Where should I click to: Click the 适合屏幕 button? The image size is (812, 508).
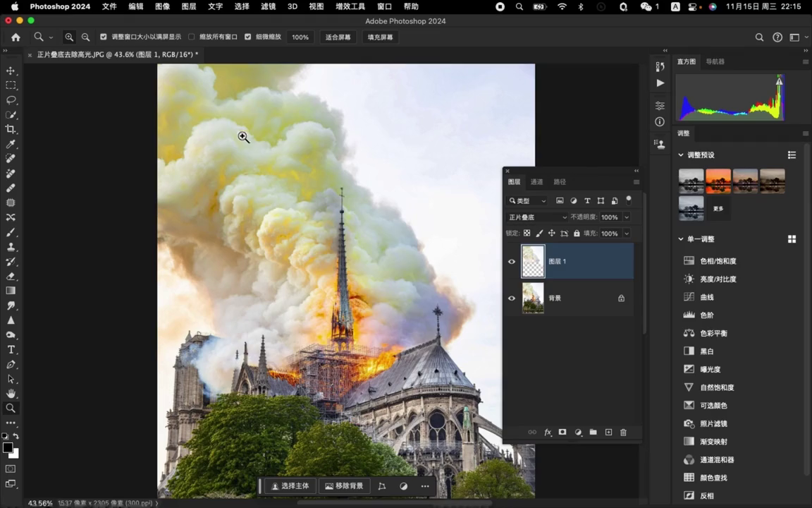338,37
